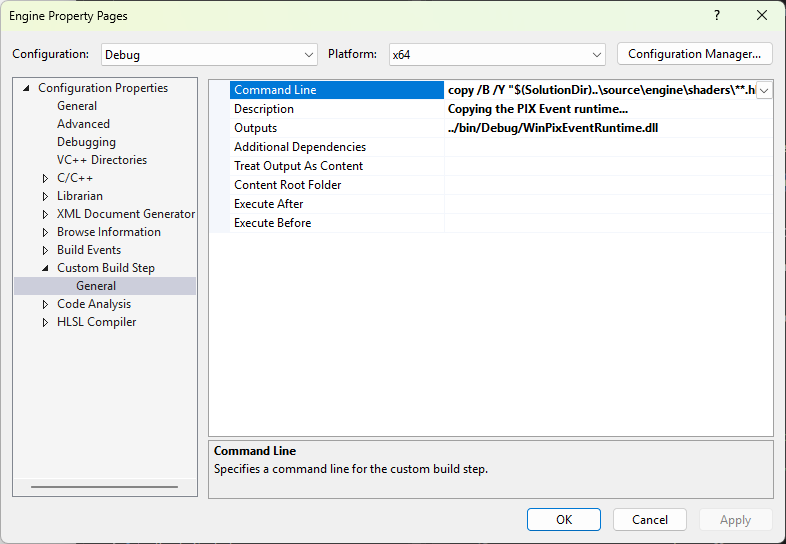This screenshot has height=544, width=786.
Task: Select VC++ Directories in the tree
Action: tap(101, 160)
